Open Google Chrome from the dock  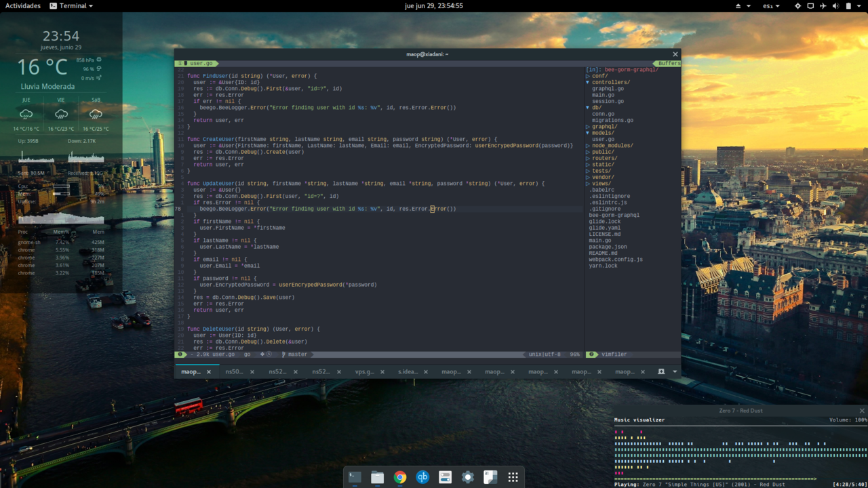pyautogui.click(x=400, y=477)
